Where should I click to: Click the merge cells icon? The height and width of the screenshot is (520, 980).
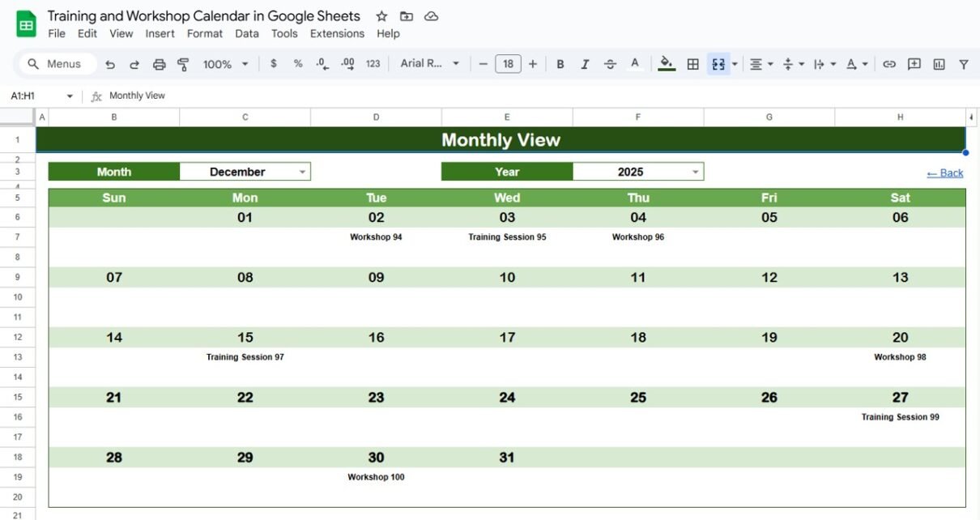[x=718, y=64]
